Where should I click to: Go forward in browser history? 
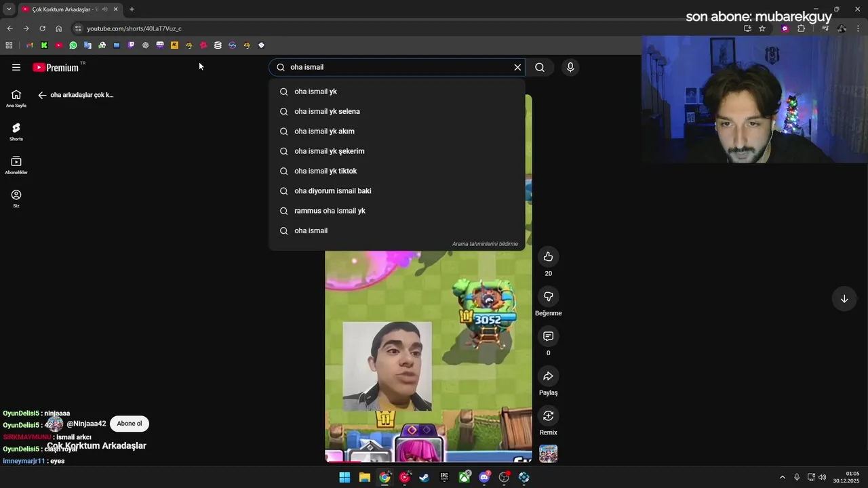(26, 28)
